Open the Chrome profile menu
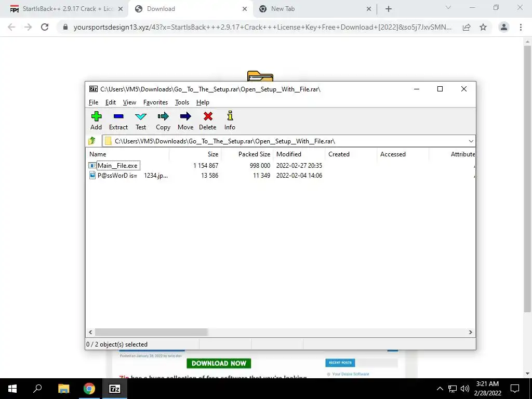The image size is (532, 399). (504, 27)
